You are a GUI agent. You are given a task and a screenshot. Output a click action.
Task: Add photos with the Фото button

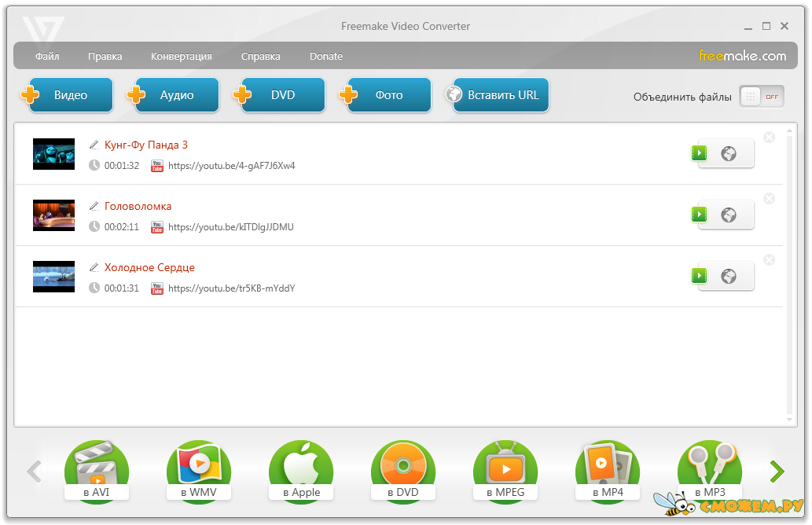(386, 95)
